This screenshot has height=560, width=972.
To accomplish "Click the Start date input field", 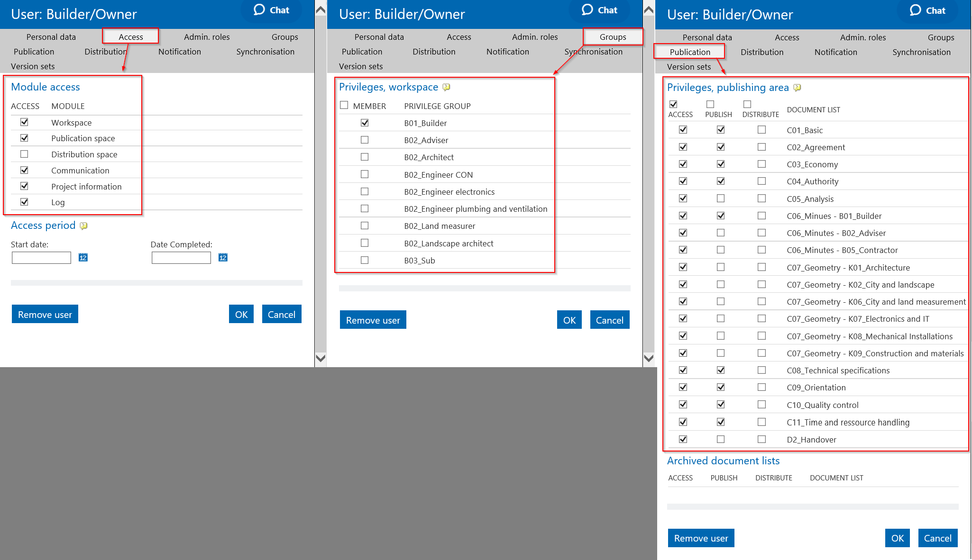I will (x=41, y=257).
